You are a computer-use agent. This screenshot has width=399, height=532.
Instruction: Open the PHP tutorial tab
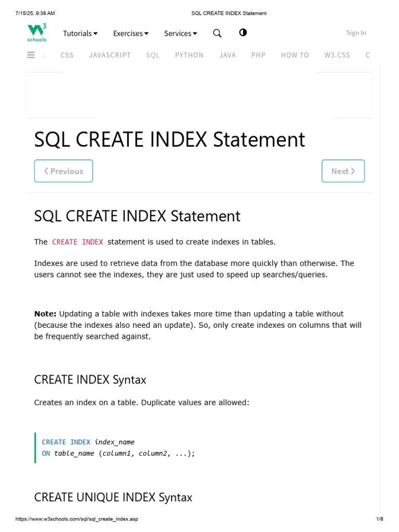coord(258,55)
